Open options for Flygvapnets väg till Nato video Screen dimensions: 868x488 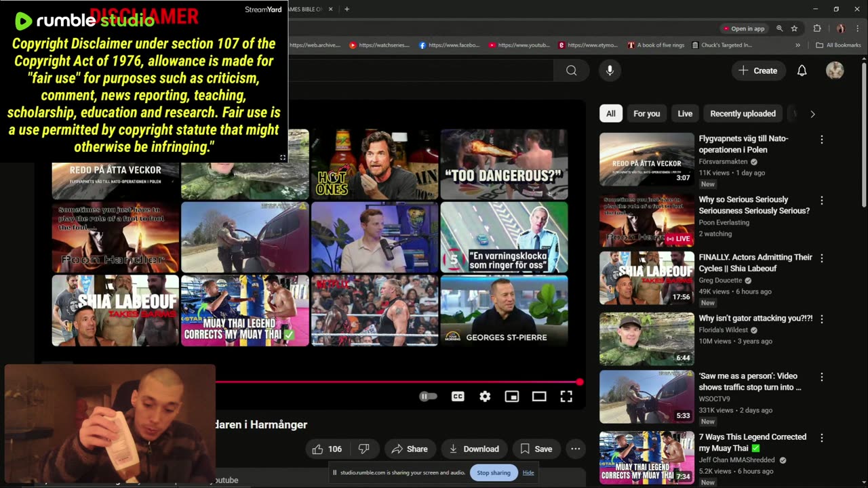tap(822, 140)
